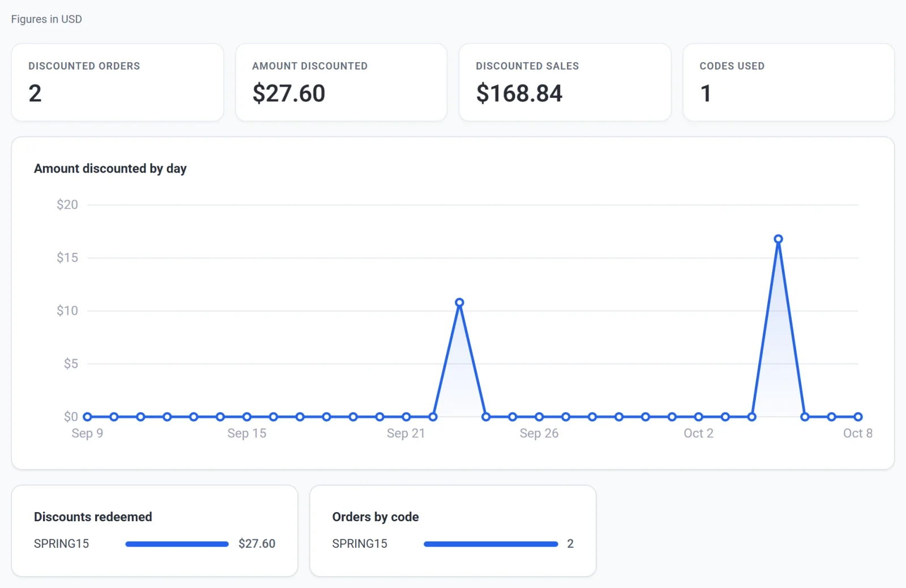Screen dimensions: 906x588
Task: Click the Oct 8 data point on chart
Action: click(x=858, y=417)
